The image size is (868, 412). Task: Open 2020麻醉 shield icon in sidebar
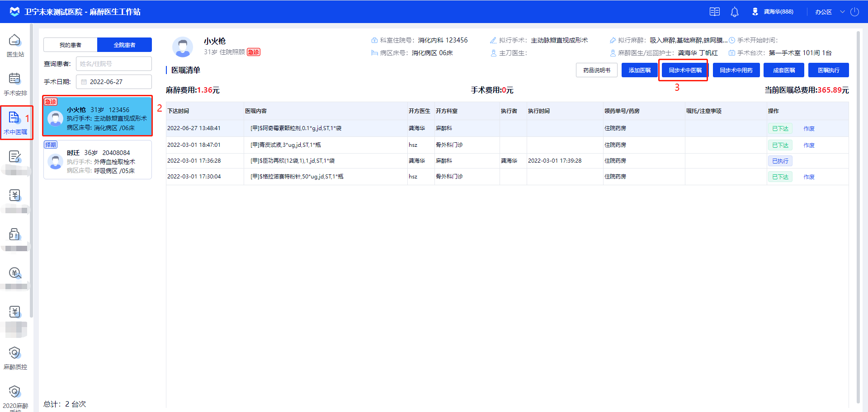15,391
